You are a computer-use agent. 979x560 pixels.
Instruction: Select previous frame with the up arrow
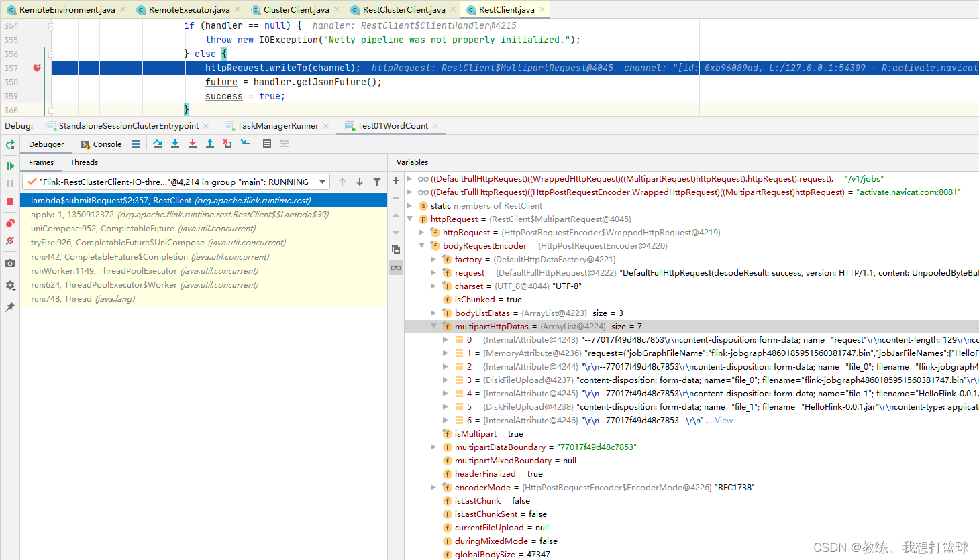coord(342,182)
